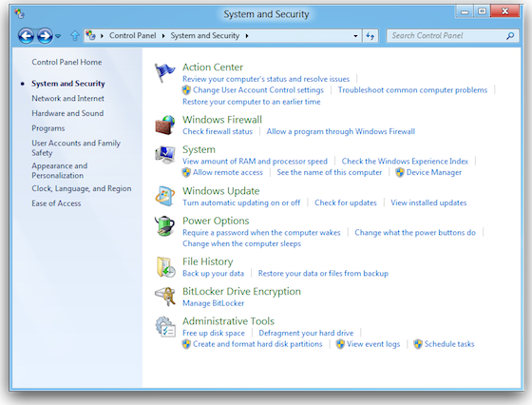This screenshot has width=532, height=405.
Task: Open the Device Manager link
Action: pos(433,172)
